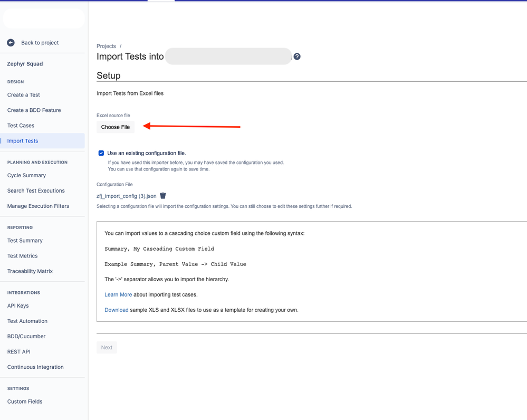Click Summary, My Cascading Custom Field text
The width and height of the screenshot is (527, 420).
(159, 249)
